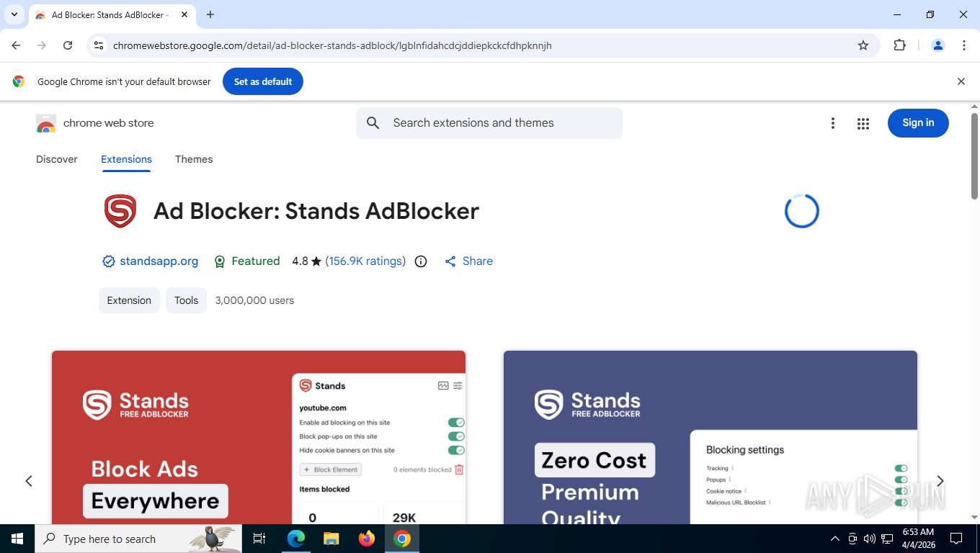Open the tab search dropdown arrow
This screenshot has height=553, width=980.
point(14,14)
